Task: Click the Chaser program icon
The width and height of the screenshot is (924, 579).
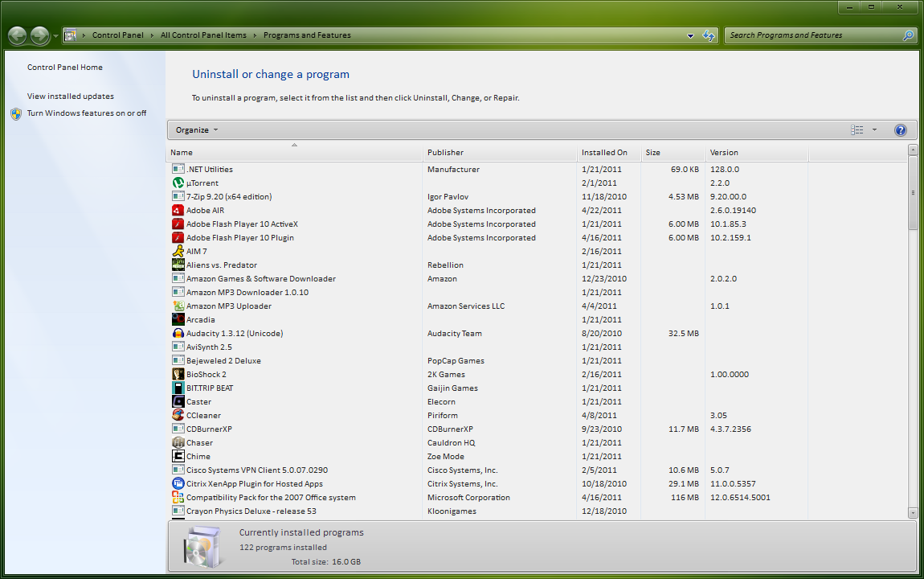Action: pyautogui.click(x=178, y=443)
